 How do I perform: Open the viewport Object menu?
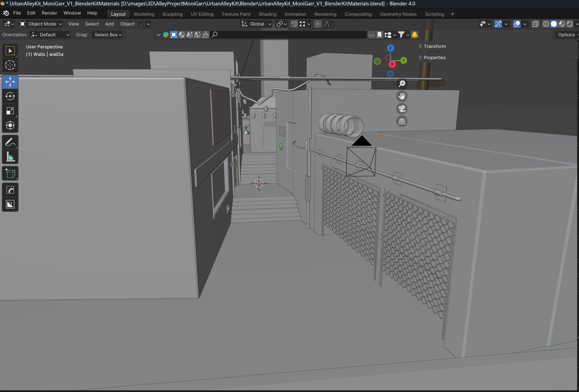click(x=127, y=24)
